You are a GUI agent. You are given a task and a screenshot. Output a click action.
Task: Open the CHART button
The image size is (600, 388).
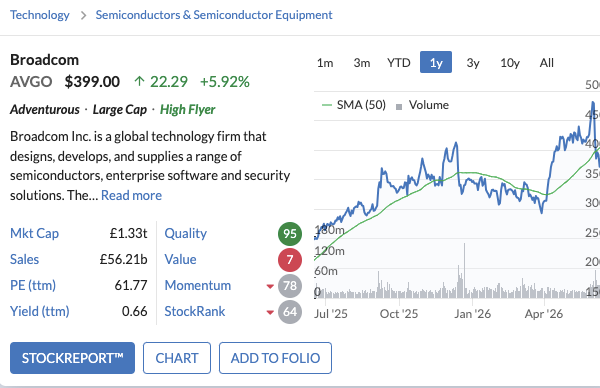click(x=177, y=358)
